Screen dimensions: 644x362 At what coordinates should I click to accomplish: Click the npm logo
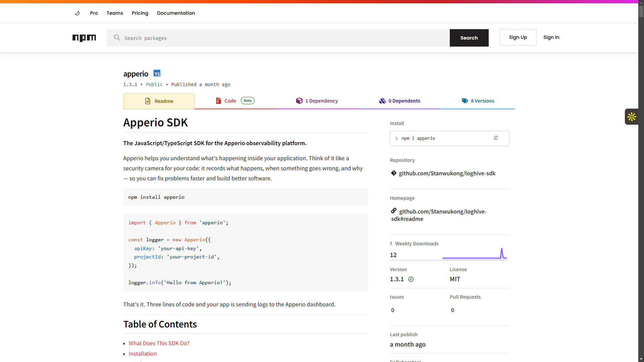coord(84,38)
